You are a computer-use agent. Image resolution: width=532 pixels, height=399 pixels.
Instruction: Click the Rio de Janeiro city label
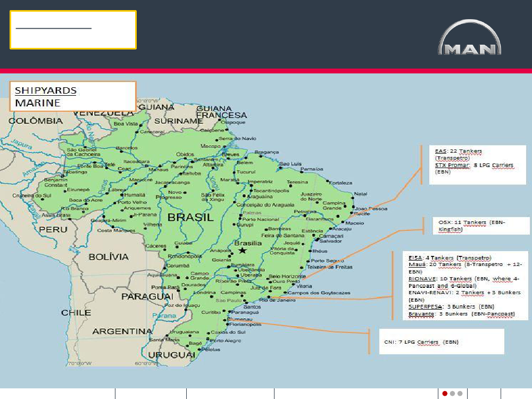point(277,300)
